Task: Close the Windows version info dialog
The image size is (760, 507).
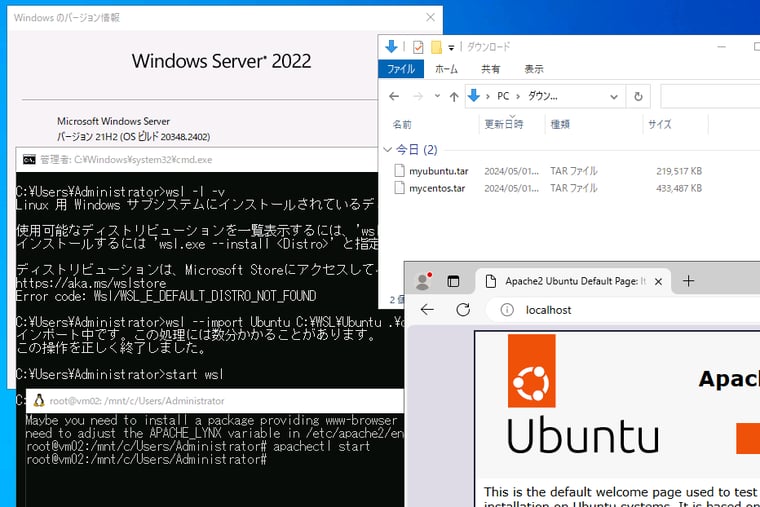Action: [430, 17]
